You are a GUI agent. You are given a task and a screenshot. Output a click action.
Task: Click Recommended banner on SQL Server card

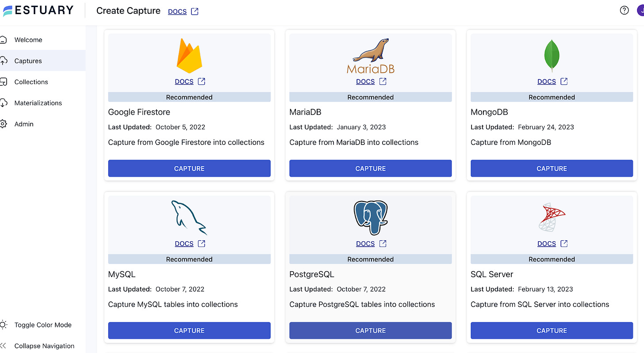pos(552,259)
